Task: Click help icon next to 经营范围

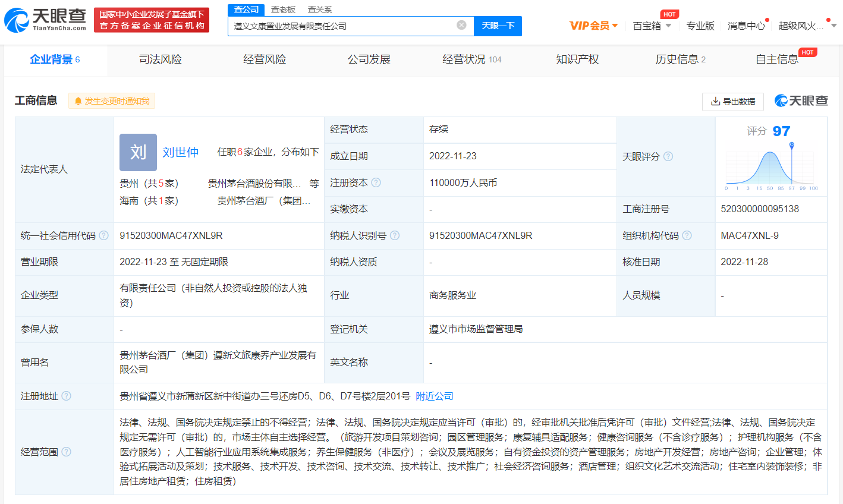Action: pos(66,452)
